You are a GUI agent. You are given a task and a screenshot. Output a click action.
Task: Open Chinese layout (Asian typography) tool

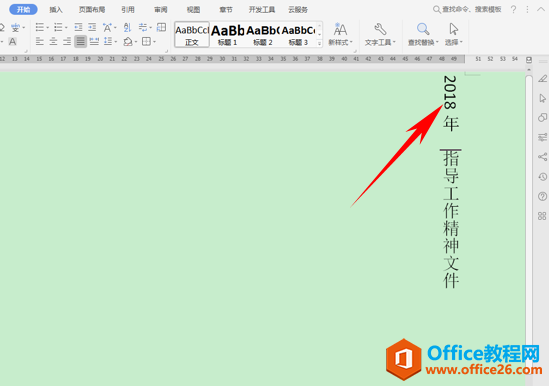pos(107,27)
